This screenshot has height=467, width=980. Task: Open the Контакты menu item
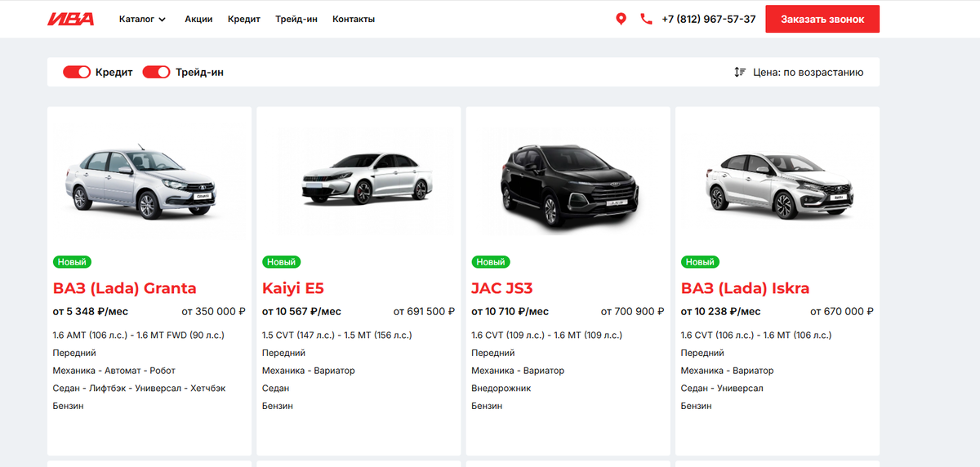coord(354,19)
